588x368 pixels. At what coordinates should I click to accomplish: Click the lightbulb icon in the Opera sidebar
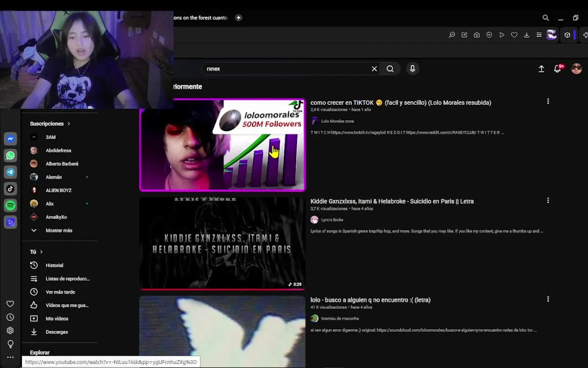tap(10, 344)
